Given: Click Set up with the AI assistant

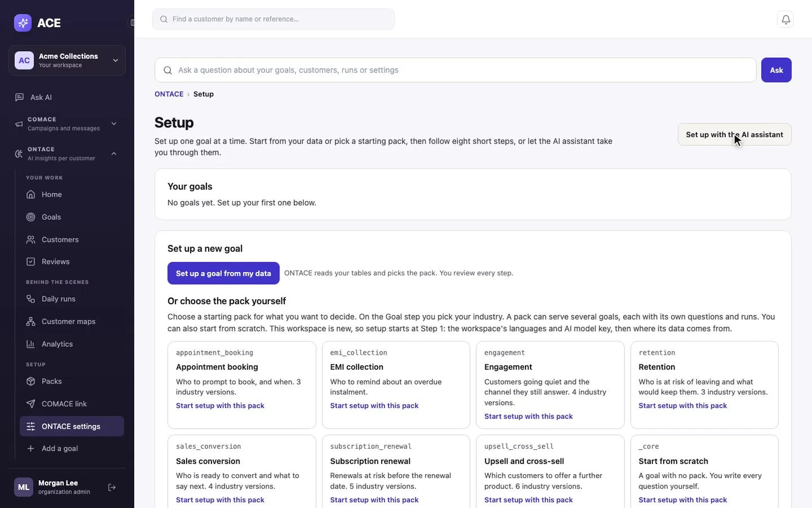Looking at the screenshot, I should click(734, 134).
